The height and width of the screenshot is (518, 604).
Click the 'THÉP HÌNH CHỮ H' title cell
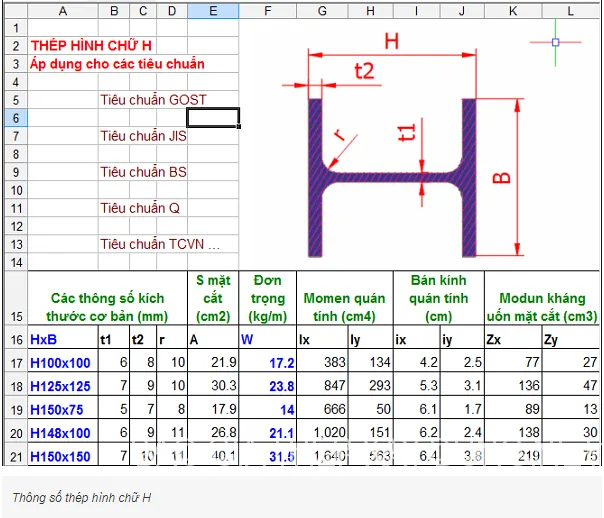coord(92,46)
